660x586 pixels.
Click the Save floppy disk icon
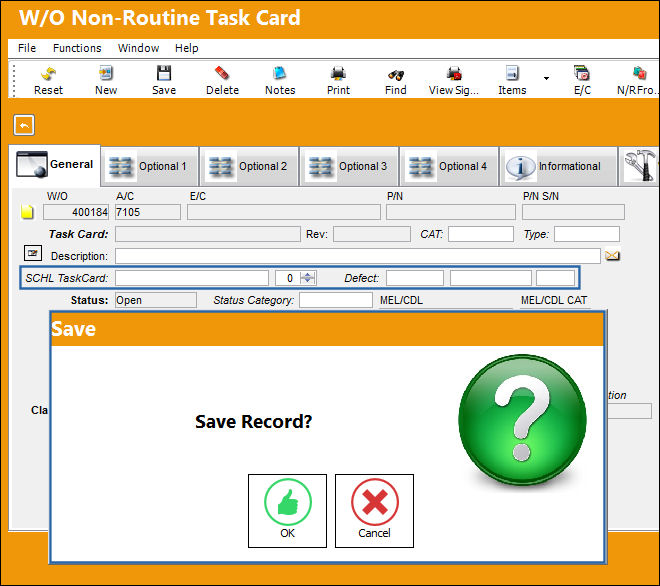click(164, 73)
